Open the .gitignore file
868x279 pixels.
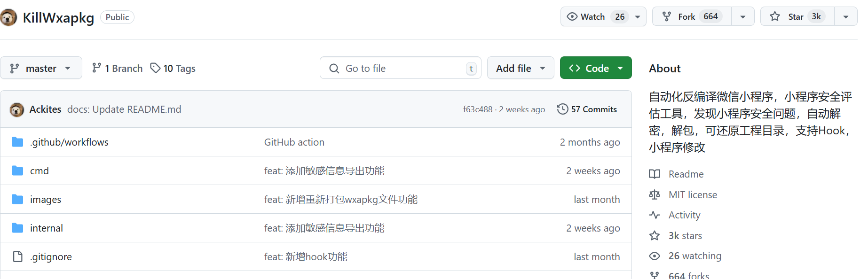51,257
